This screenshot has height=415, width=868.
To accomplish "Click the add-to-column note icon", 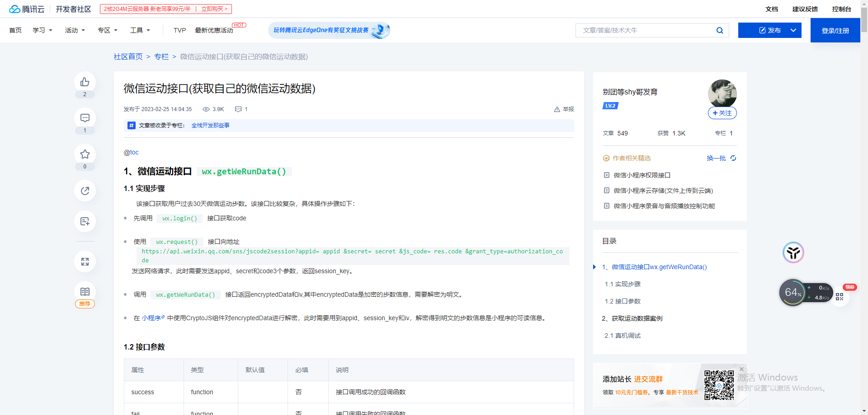I will 85,221.
